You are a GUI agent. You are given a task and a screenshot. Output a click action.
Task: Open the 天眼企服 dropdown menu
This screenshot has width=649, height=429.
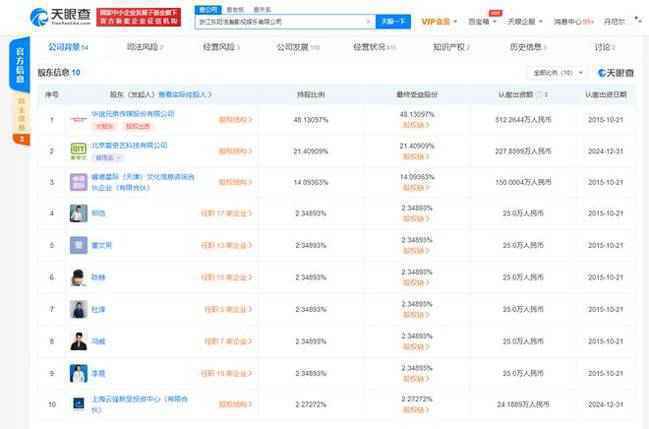click(525, 22)
